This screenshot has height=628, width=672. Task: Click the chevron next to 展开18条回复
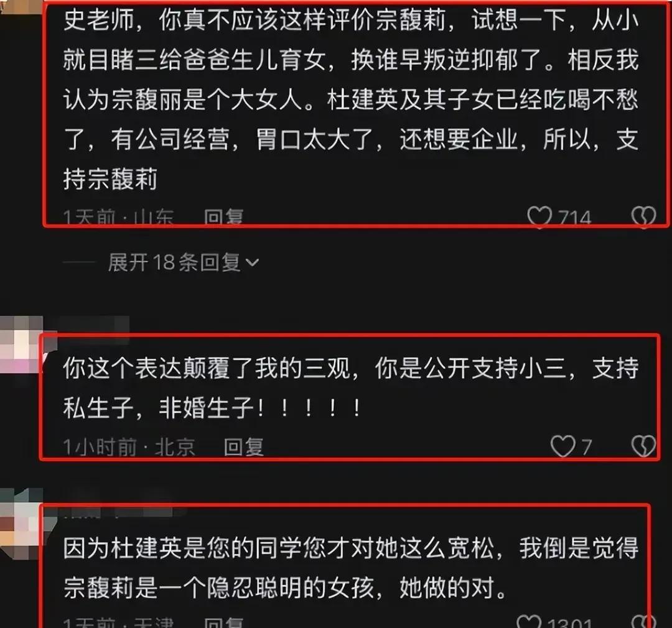[x=253, y=262]
